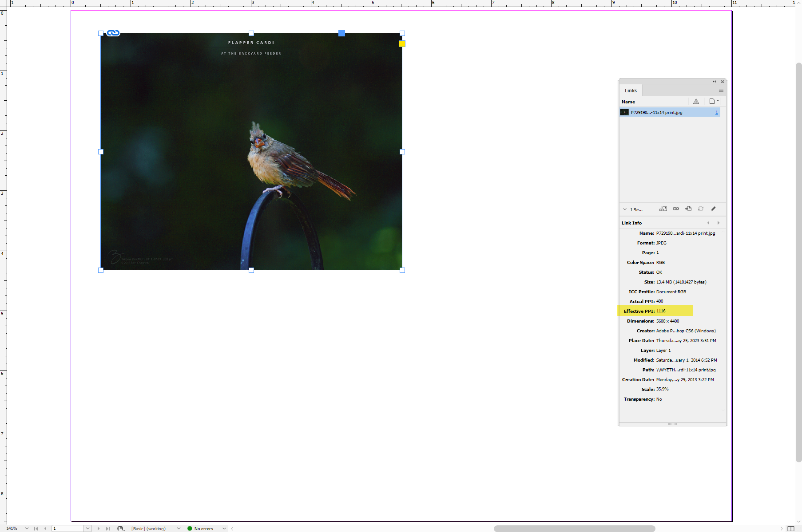Click the link status warning column icon
This screenshot has width=802, height=532.
pos(696,101)
